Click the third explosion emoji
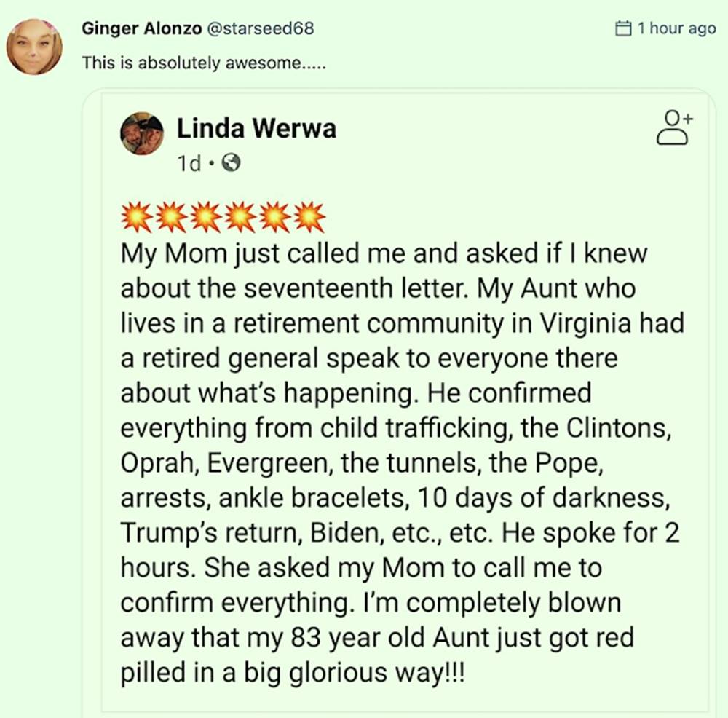 coord(205,216)
